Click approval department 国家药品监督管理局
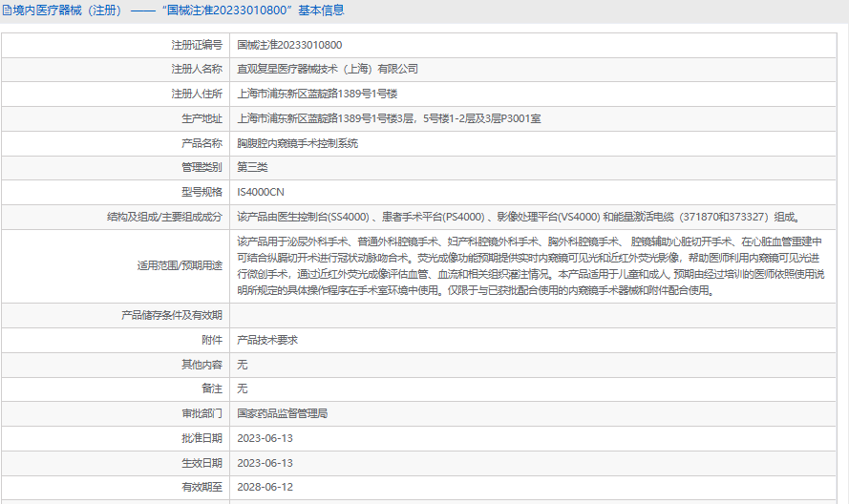 (282, 413)
